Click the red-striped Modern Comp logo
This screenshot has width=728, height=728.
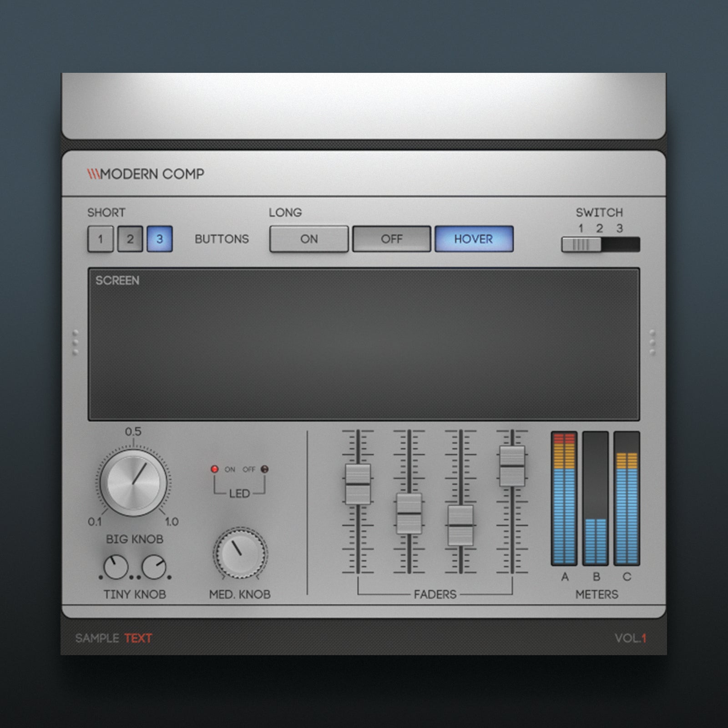coord(93,174)
